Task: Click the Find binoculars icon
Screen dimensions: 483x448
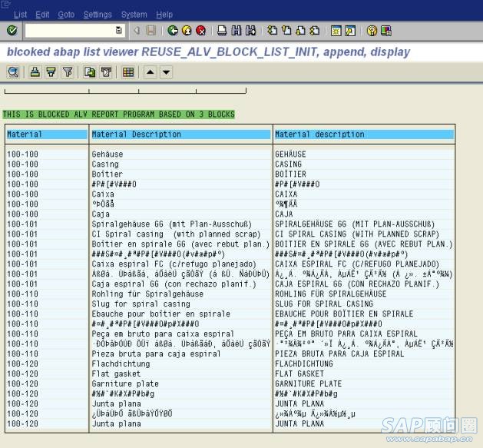Action: coord(237,31)
